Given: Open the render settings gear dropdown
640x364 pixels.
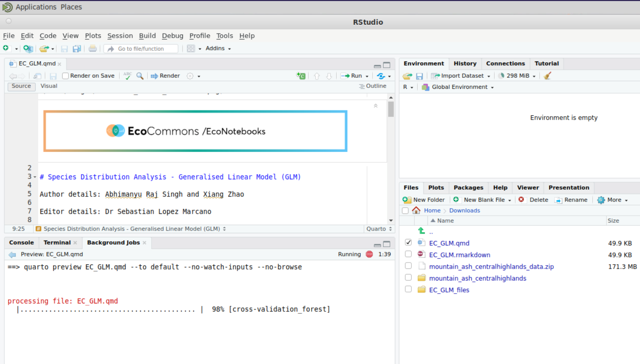Looking at the screenshot, I should 193,76.
